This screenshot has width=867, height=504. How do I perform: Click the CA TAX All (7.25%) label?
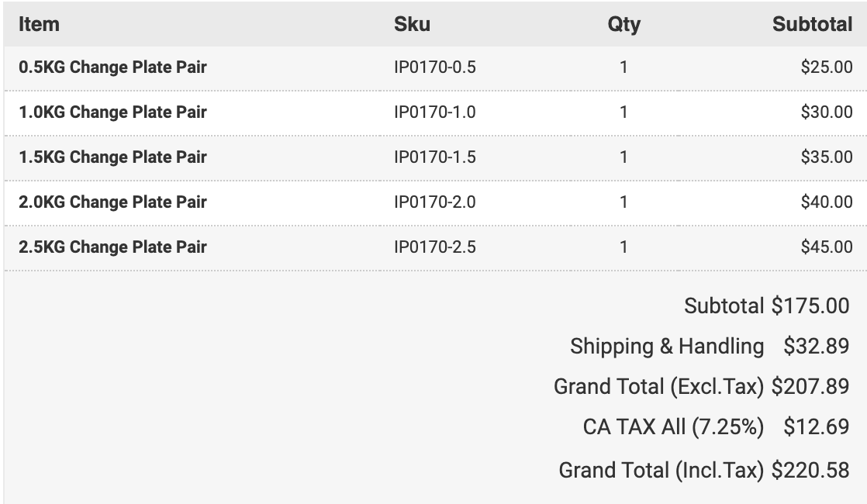click(673, 427)
